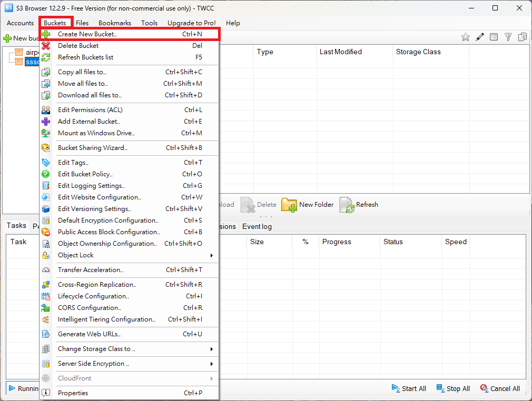Click the Move all files to icon
The width and height of the screenshot is (532, 401).
[46, 83]
